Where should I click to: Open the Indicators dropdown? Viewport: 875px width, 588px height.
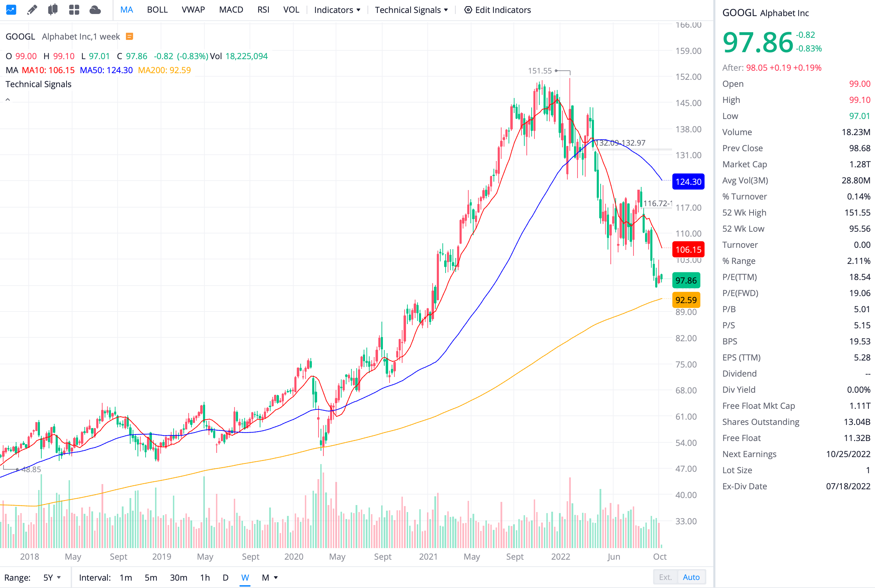click(337, 10)
